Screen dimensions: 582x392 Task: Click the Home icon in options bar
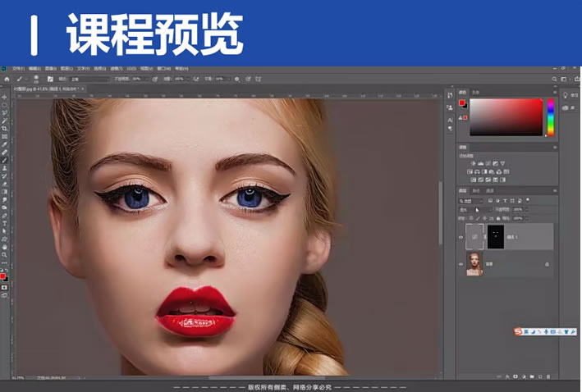[x=7, y=79]
